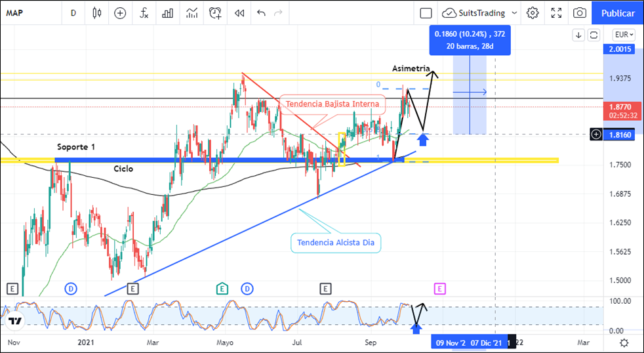Create an alert with the alarm clock icon
The width and height of the screenshot is (644, 353).
[x=215, y=12]
